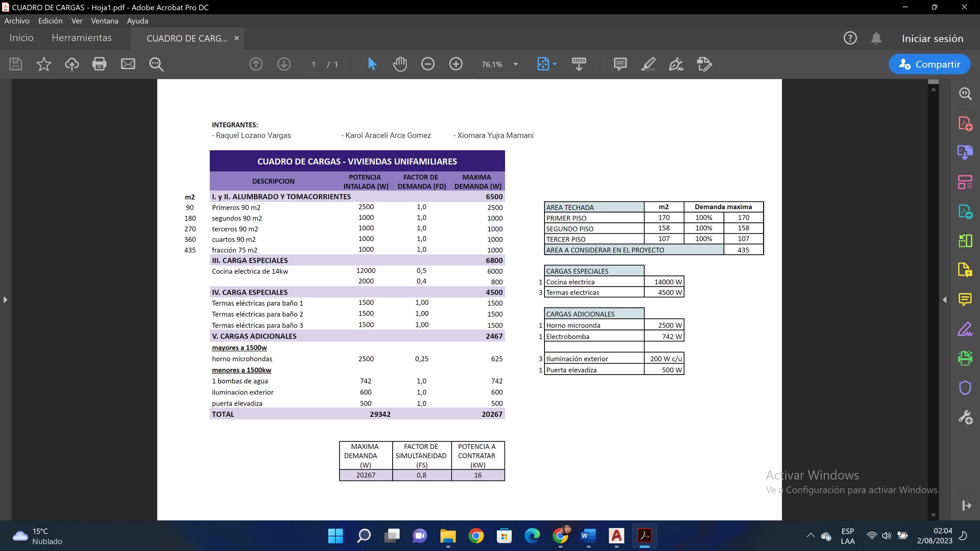This screenshot has width=980, height=551.
Task: Click the Zoom out minus icon
Action: pos(427,64)
